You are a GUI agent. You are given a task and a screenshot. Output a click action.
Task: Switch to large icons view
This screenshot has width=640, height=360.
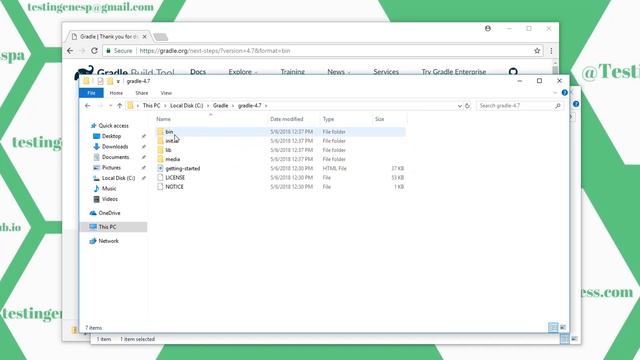click(x=563, y=327)
